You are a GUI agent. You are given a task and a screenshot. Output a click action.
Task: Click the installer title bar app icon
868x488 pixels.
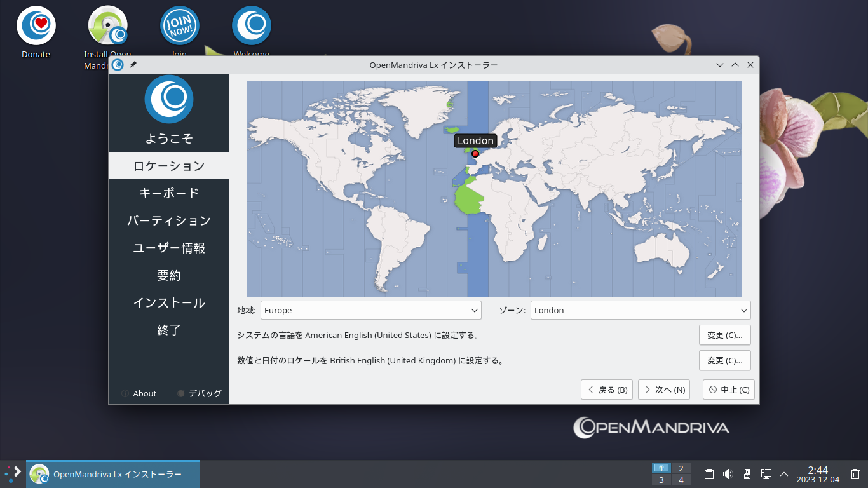point(118,65)
